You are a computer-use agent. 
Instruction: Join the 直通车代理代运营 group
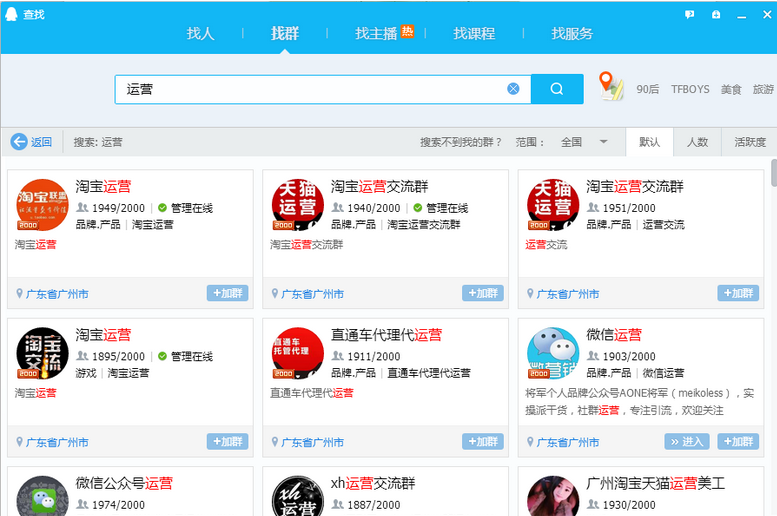tap(483, 441)
